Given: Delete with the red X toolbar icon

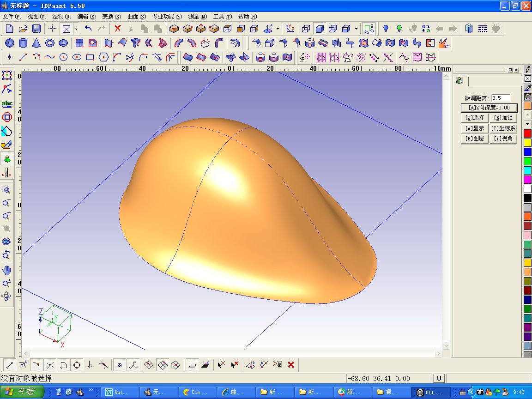Looking at the screenshot, I should pos(118,29).
